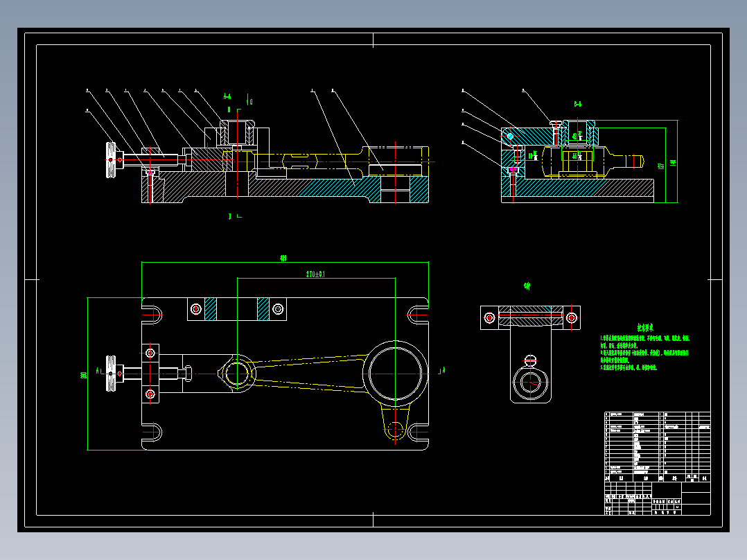Select the right screw on the plan-view clamp block
Image resolution: width=747 pixels, height=560 pixels.
(278, 309)
